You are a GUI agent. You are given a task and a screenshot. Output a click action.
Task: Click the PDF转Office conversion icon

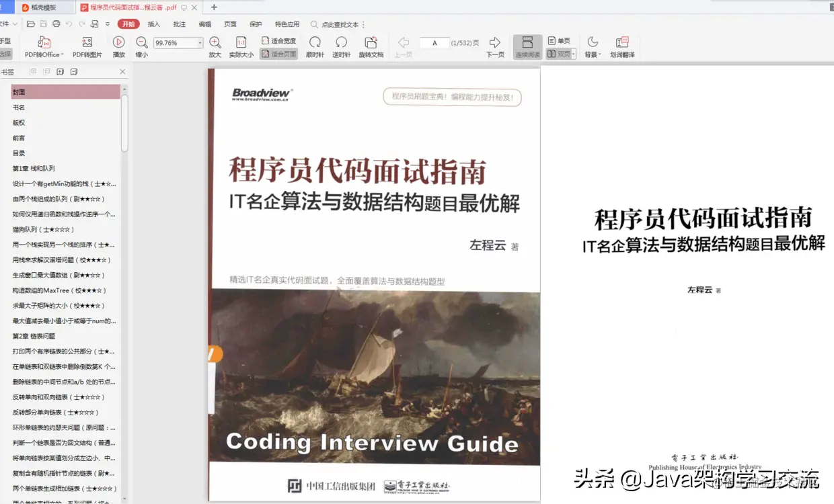(44, 42)
